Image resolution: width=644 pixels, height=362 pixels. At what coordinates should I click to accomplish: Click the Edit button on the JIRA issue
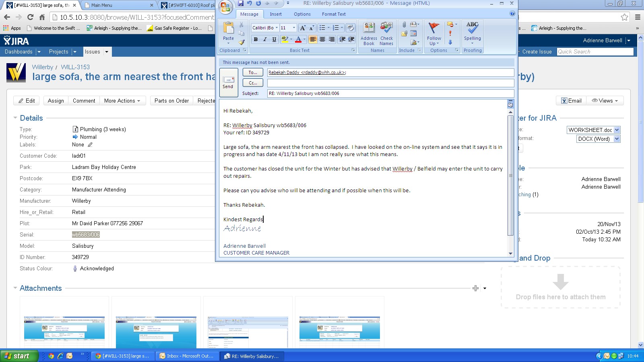[27, 101]
